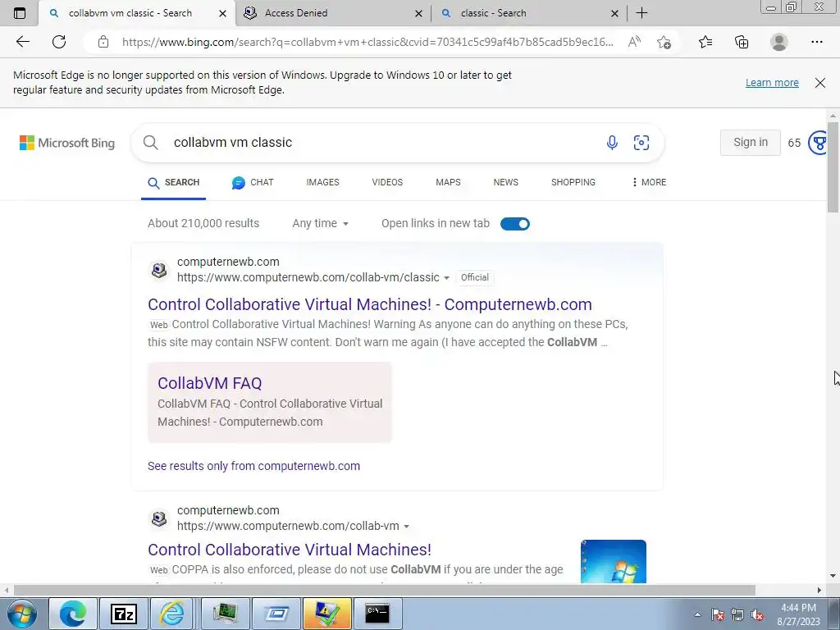The height and width of the screenshot is (630, 840).
Task: Select the SEARCH results tab
Action: 174,183
